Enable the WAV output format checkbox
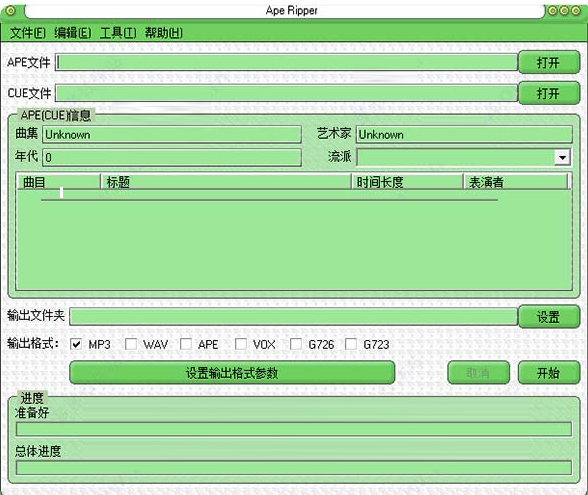This screenshot has width=588, height=495. tap(131, 344)
